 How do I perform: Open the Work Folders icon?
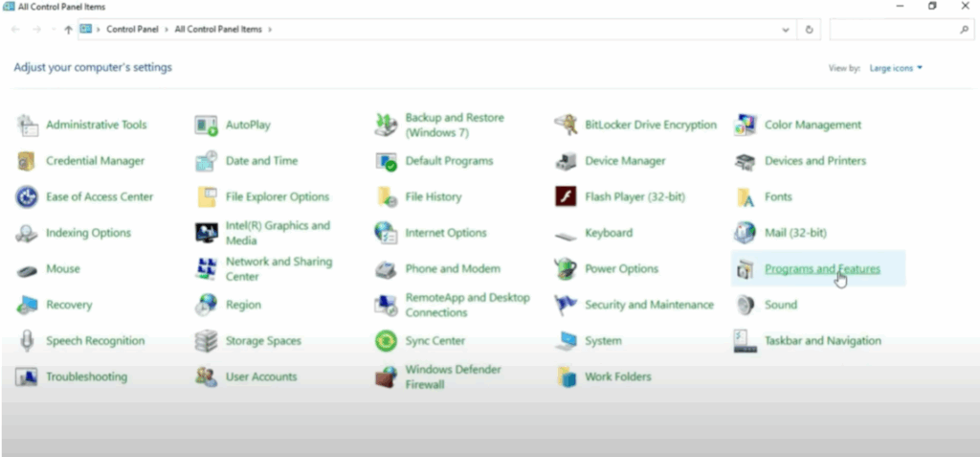tap(567, 377)
